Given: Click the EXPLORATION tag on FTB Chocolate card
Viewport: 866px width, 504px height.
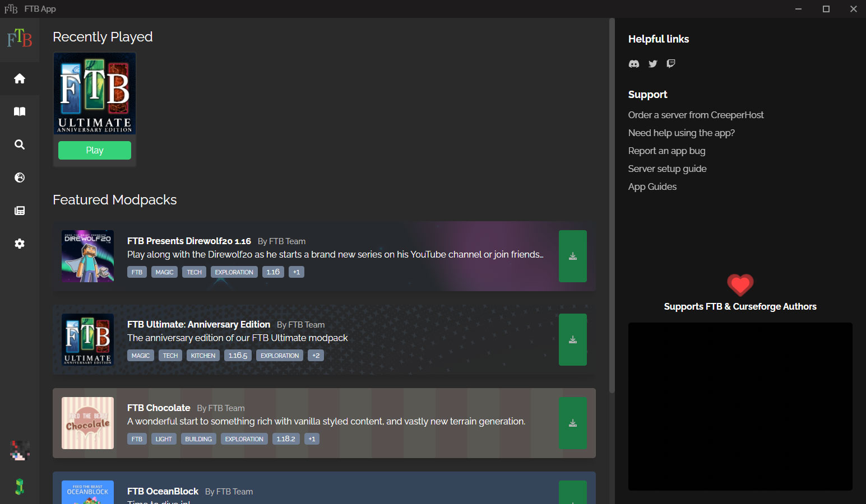Looking at the screenshot, I should [x=244, y=439].
